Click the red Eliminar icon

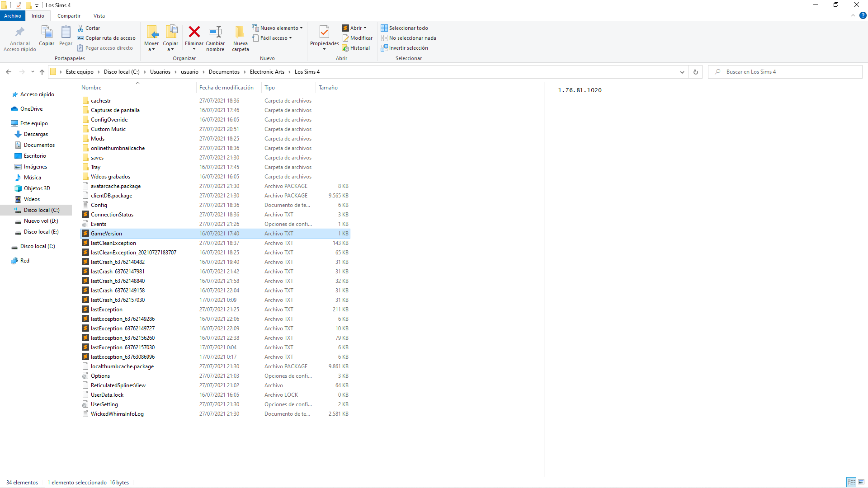[194, 32]
